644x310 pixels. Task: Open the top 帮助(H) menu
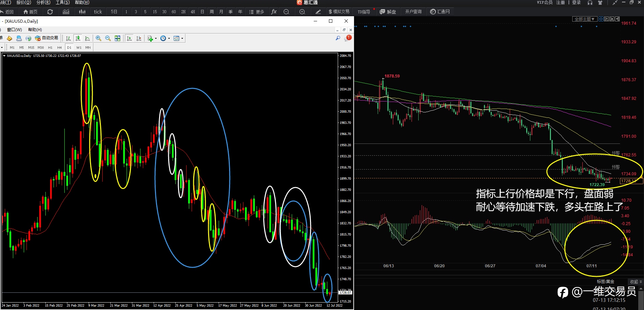point(82,3)
